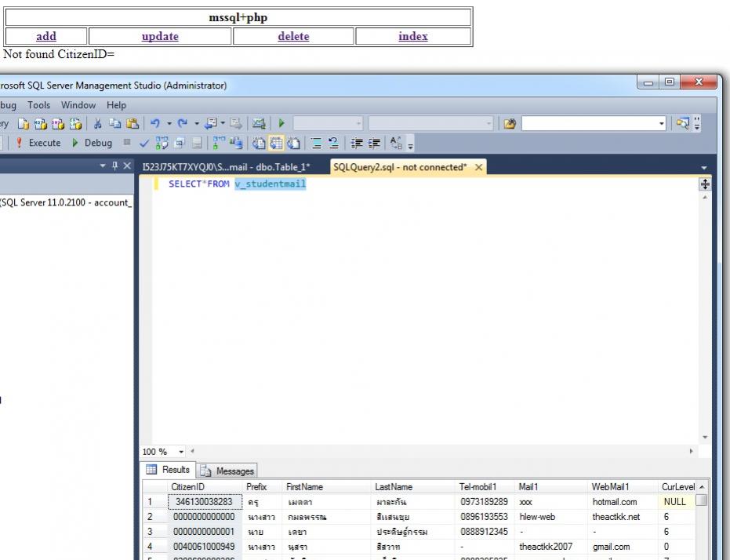Image resolution: width=730 pixels, height=560 pixels.
Task: Open the first grayed-out combo box beside Start
Action: pyautogui.click(x=328, y=123)
